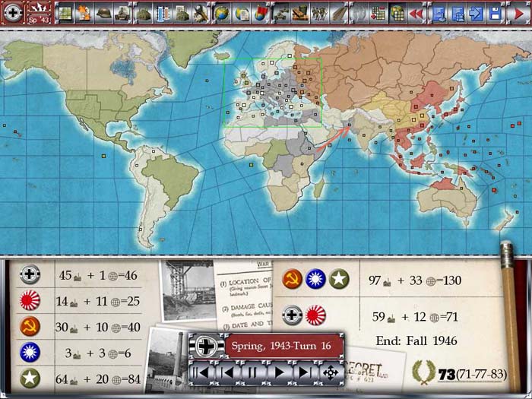Open the lumber planks toolbar icon
The image size is (532, 399).
[339, 13]
